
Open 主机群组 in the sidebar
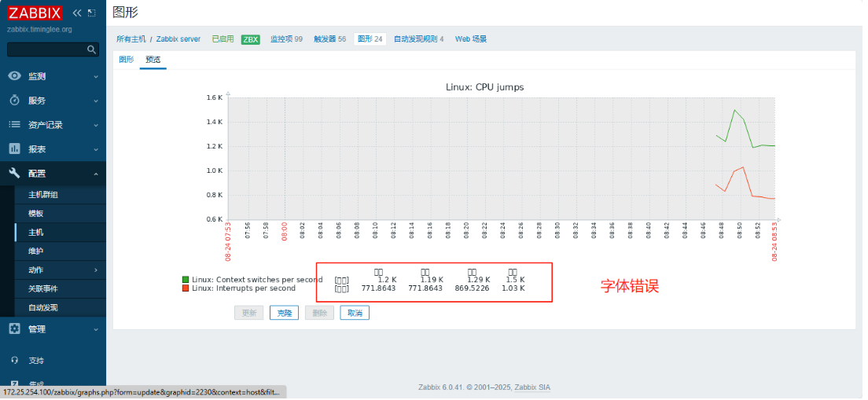(43, 195)
